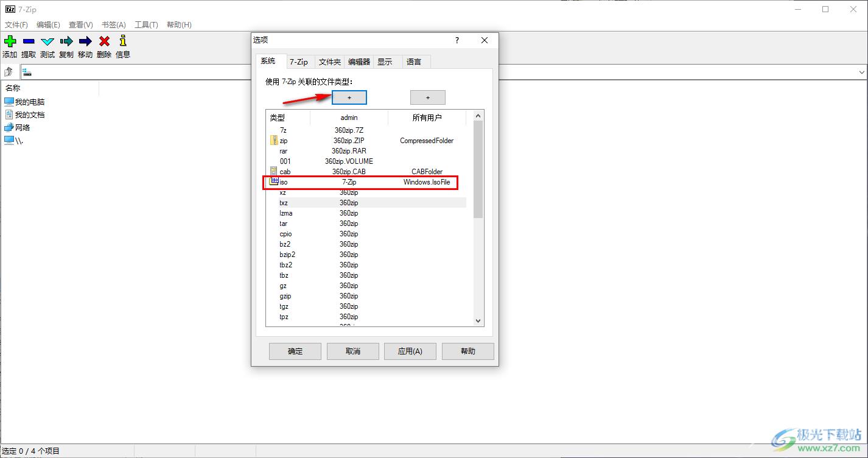
Task: Select the gz file type row
Action: 366,285
